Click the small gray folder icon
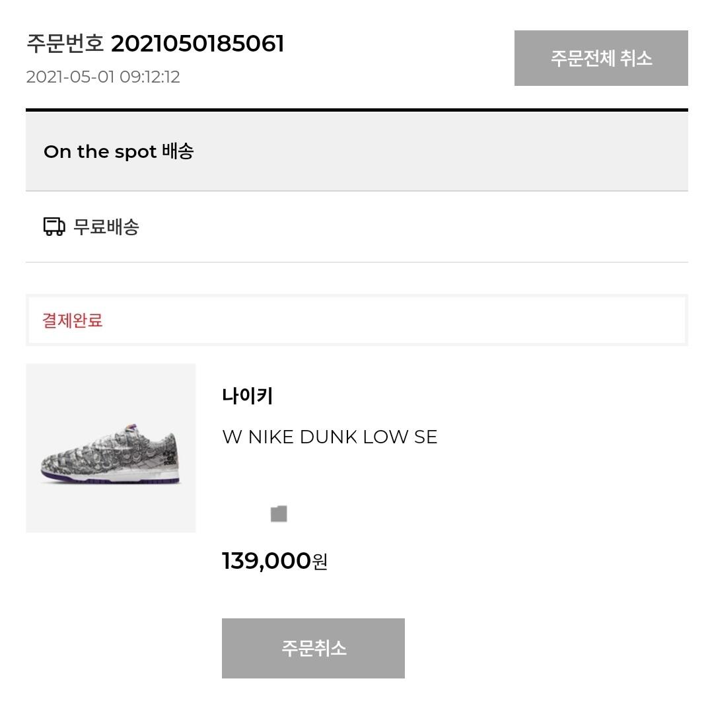Screen dimensions: 712x728 tap(279, 514)
